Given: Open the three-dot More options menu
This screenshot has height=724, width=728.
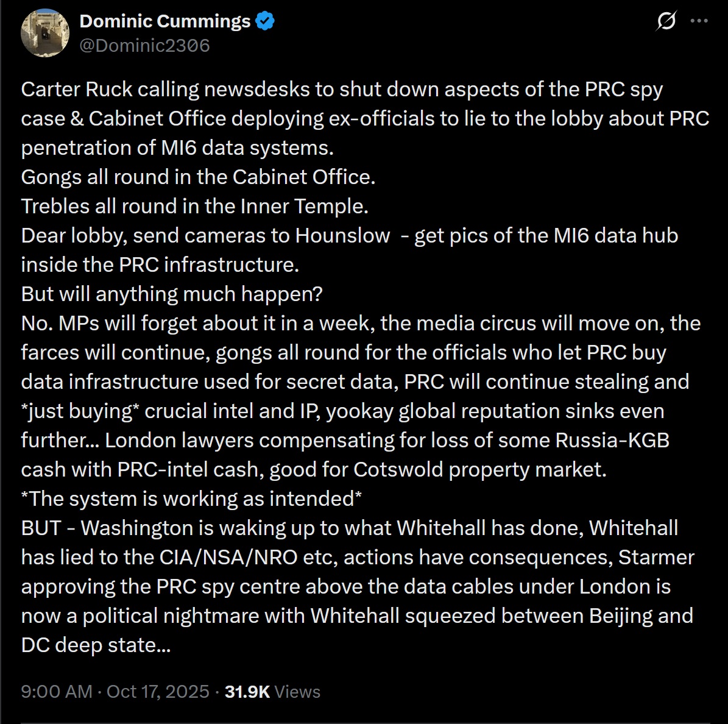Looking at the screenshot, I should pyautogui.click(x=698, y=21).
